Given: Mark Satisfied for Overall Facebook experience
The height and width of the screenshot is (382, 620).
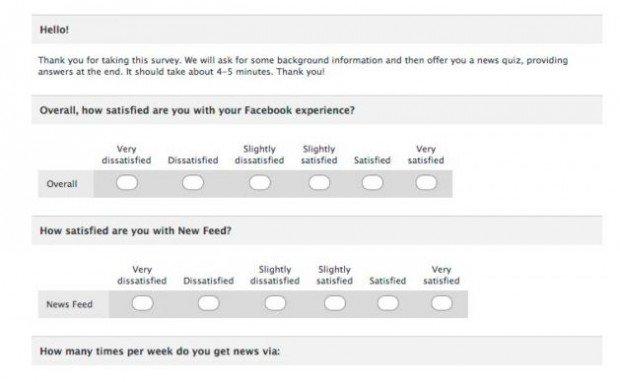Looking at the screenshot, I should coord(372,183).
